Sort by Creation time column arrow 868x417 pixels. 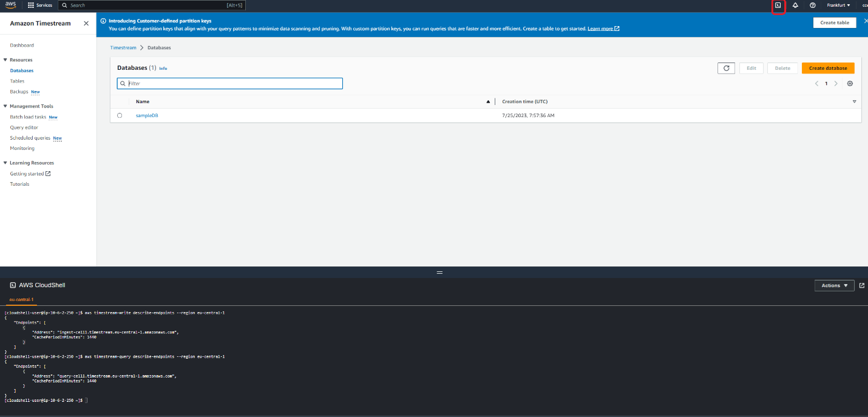click(x=854, y=101)
